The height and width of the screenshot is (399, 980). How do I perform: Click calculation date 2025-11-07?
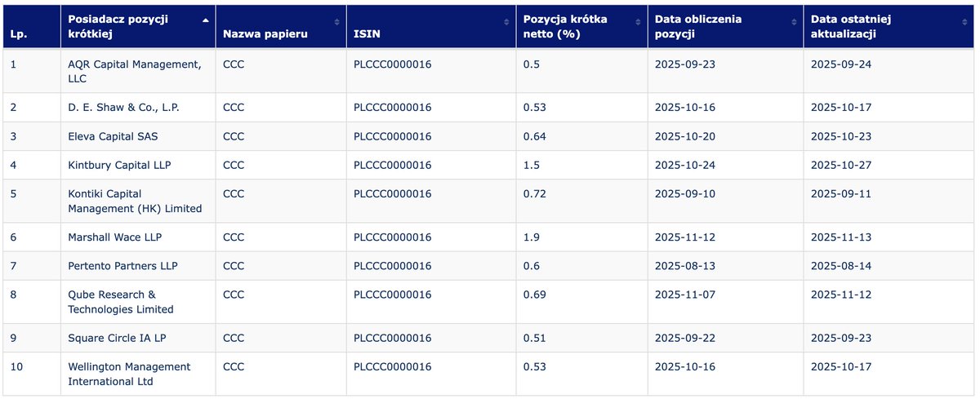click(685, 295)
